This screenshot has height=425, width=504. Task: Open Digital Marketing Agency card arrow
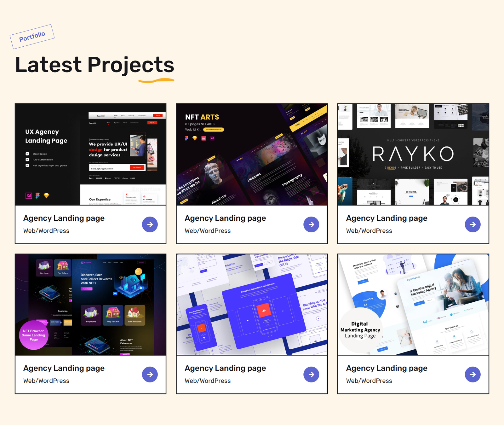coord(472,375)
